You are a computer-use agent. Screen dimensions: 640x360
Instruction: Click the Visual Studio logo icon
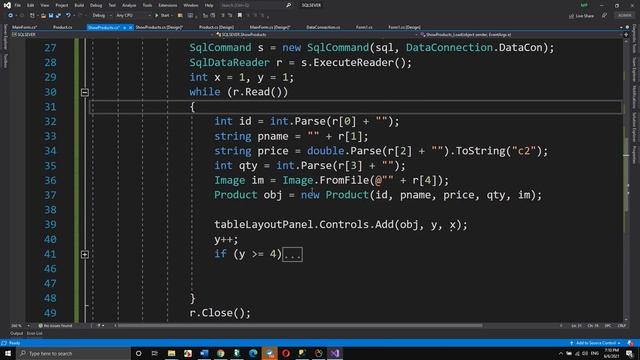click(7, 5)
